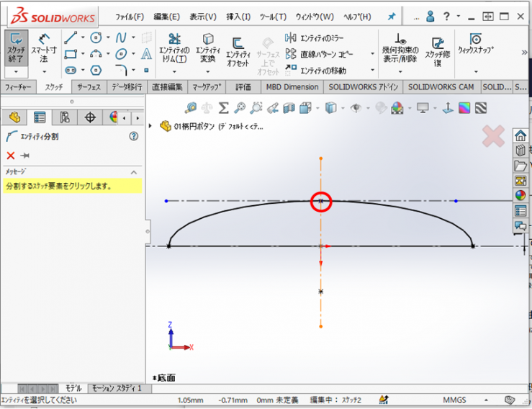Open the Appearances color ball in right pane
Image resolution: width=532 pixels, height=409 pixels.
point(520,195)
